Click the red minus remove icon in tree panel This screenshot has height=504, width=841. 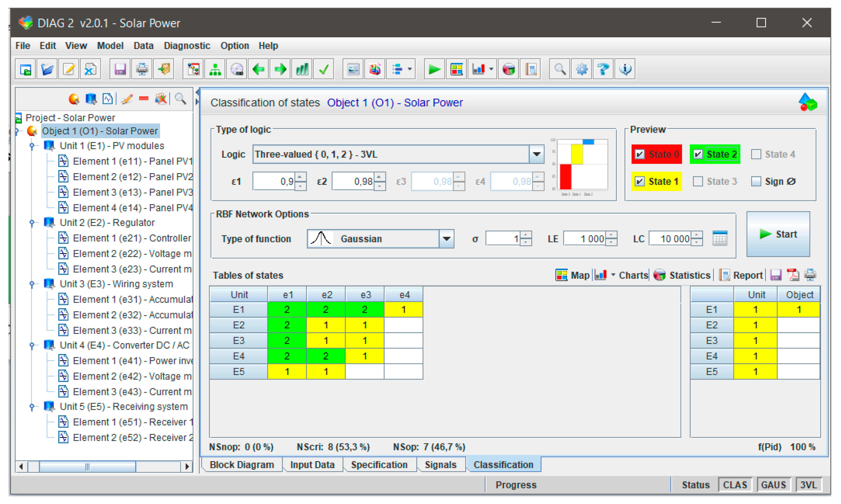[144, 99]
